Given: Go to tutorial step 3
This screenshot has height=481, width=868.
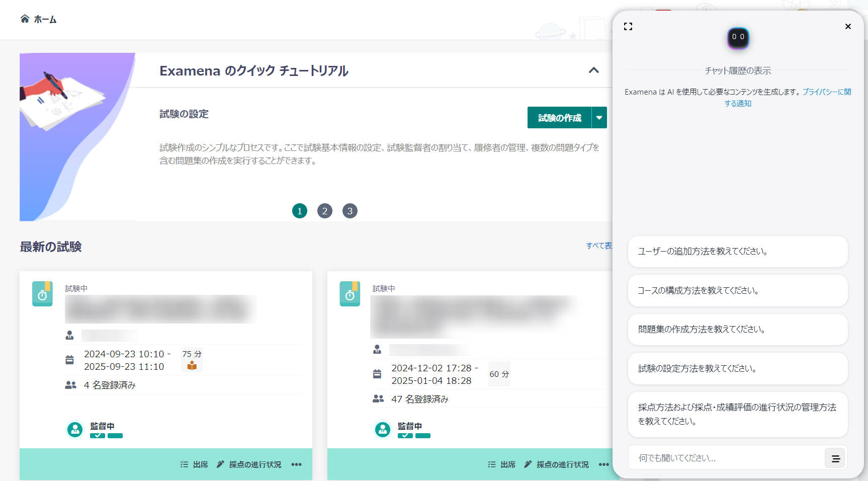Looking at the screenshot, I should pos(350,211).
